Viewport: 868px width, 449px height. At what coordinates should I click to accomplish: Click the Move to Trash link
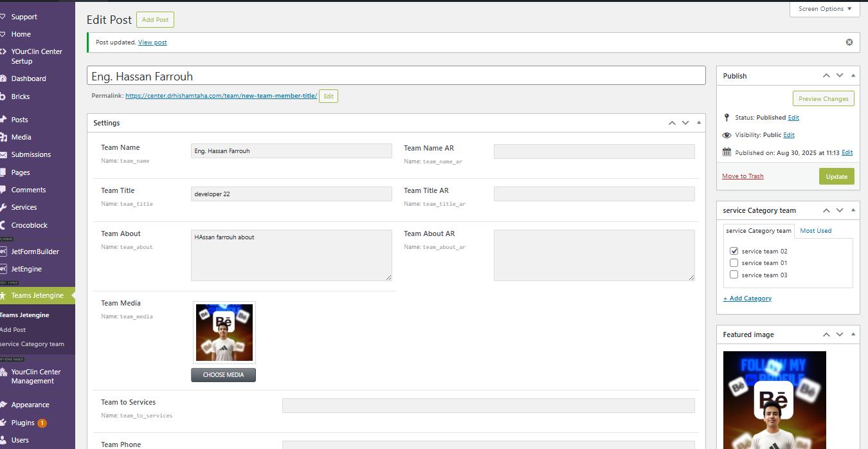(743, 176)
